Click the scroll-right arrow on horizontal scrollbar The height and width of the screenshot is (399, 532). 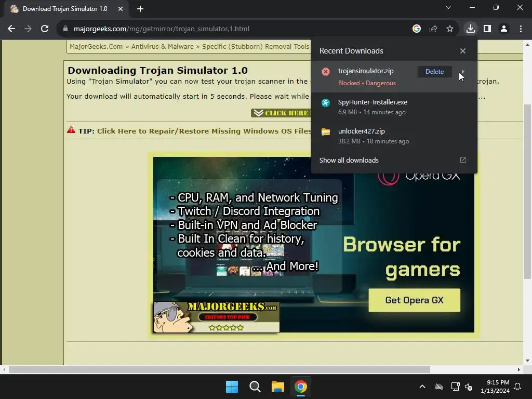(519, 369)
